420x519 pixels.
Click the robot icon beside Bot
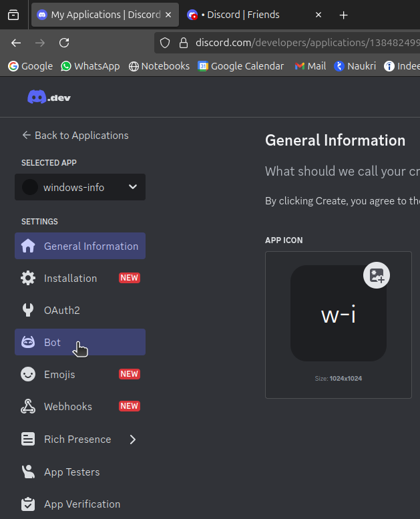tap(28, 342)
